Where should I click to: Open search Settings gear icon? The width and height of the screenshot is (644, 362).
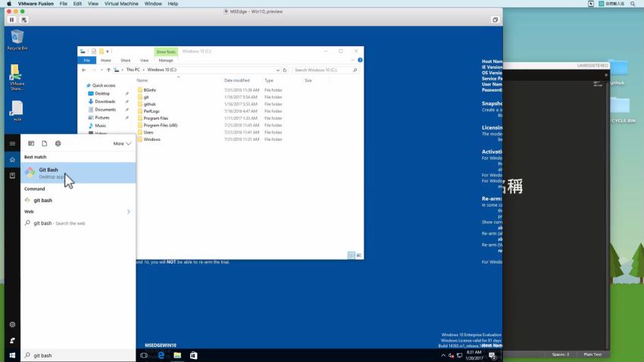click(12, 325)
